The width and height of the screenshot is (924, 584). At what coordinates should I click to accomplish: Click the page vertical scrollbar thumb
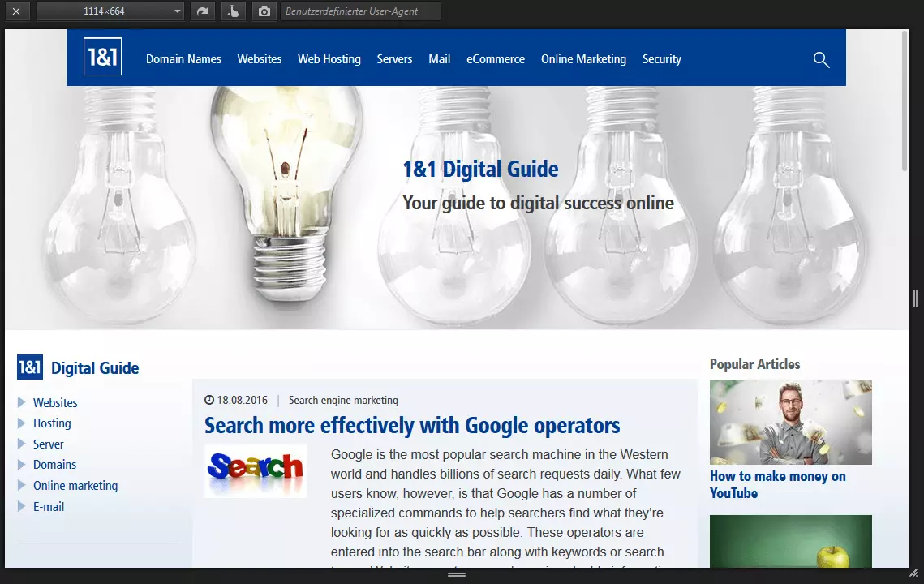[x=905, y=101]
